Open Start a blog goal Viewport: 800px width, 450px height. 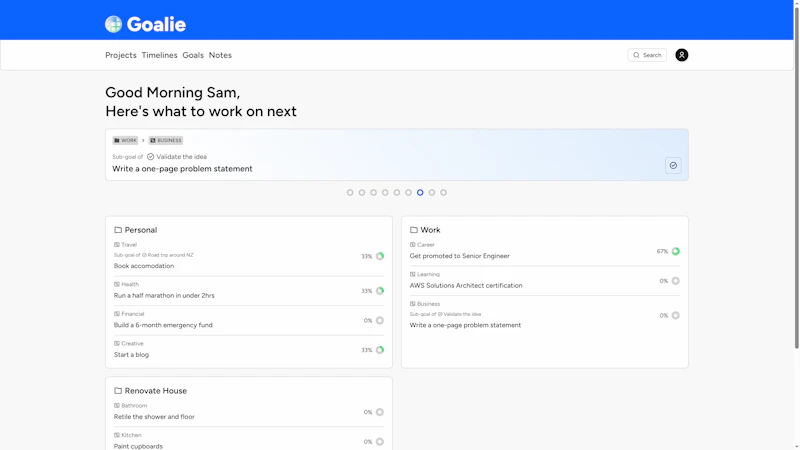[132, 355]
